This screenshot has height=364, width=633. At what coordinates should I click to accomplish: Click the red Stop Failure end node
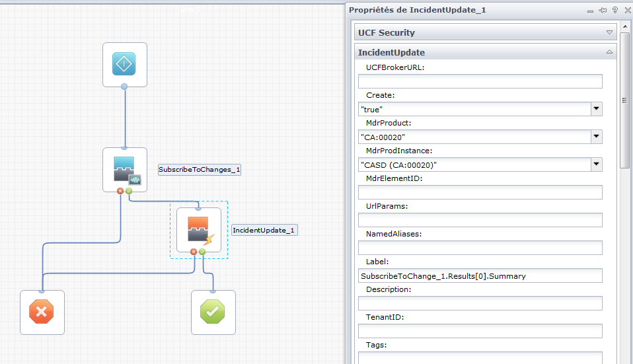42,312
